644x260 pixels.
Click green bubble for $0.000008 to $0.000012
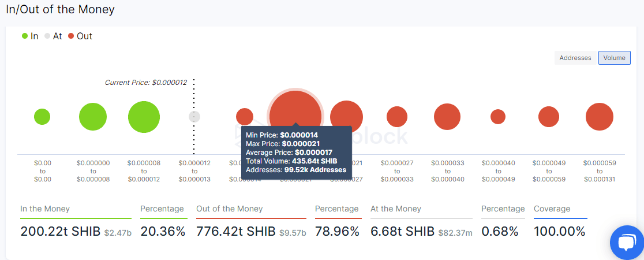[144, 117]
